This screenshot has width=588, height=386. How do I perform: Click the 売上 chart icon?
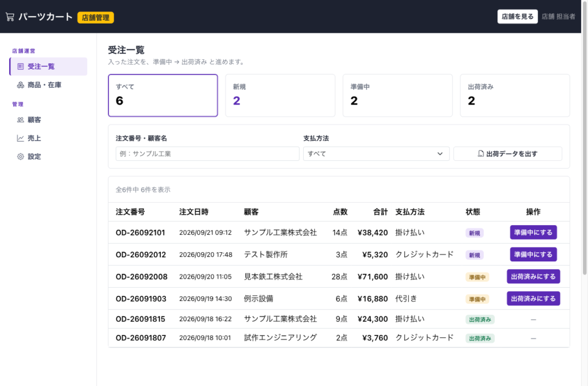20,138
